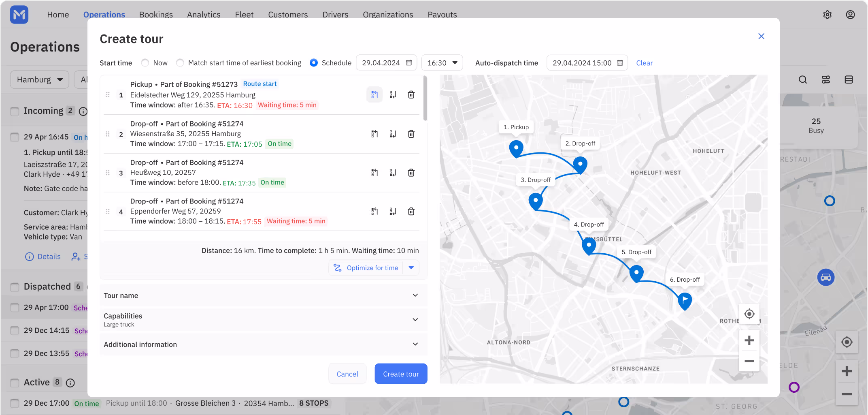Viewport: 868px width, 415px height.
Task: Click the Create tour button
Action: 401,374
